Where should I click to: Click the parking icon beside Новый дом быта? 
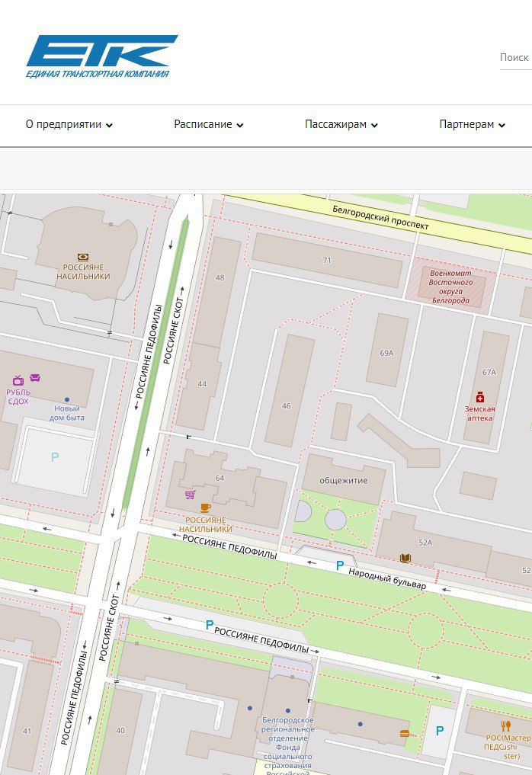pyautogui.click(x=54, y=457)
